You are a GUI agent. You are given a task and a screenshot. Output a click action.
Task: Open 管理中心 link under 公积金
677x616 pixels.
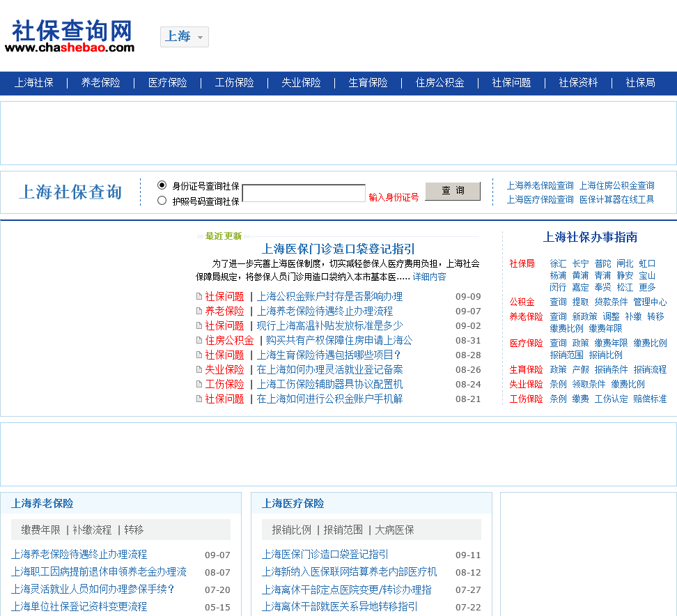pyautogui.click(x=650, y=302)
